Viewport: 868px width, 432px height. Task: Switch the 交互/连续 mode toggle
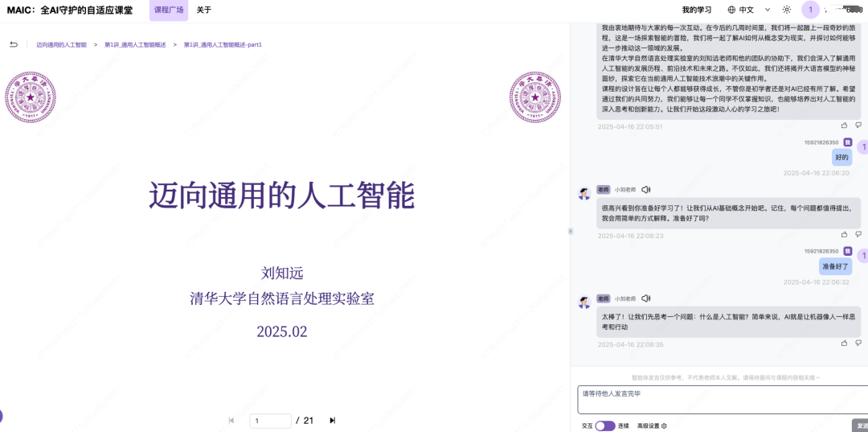coord(605,426)
